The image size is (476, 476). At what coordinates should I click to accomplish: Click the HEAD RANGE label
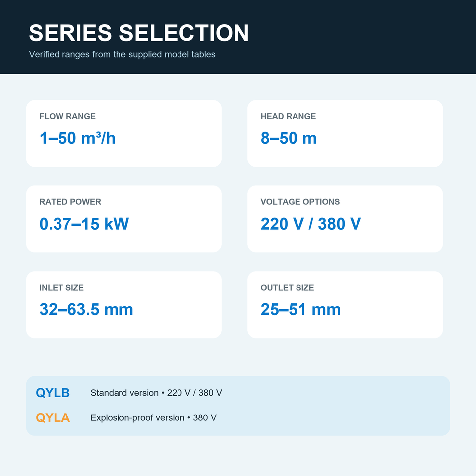click(289, 116)
